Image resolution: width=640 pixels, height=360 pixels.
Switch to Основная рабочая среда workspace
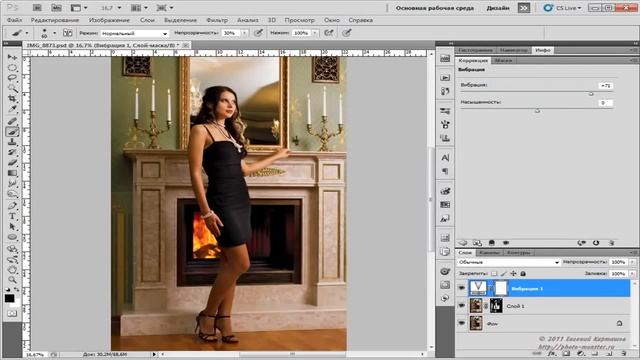pyautogui.click(x=435, y=8)
